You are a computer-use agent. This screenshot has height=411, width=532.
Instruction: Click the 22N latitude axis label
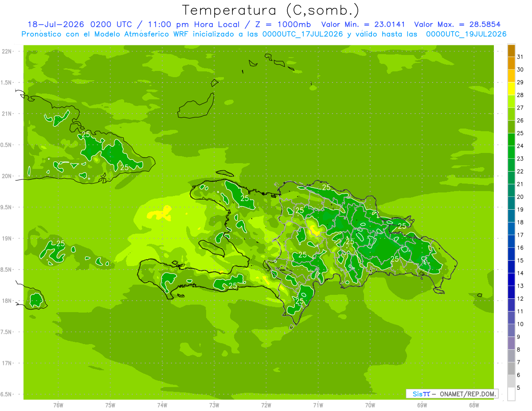coord(7,51)
